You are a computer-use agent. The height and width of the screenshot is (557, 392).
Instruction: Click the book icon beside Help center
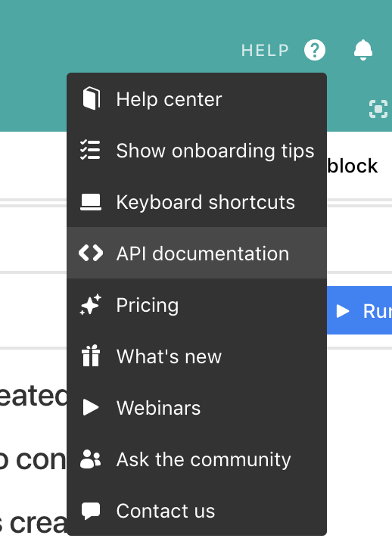[x=92, y=98]
